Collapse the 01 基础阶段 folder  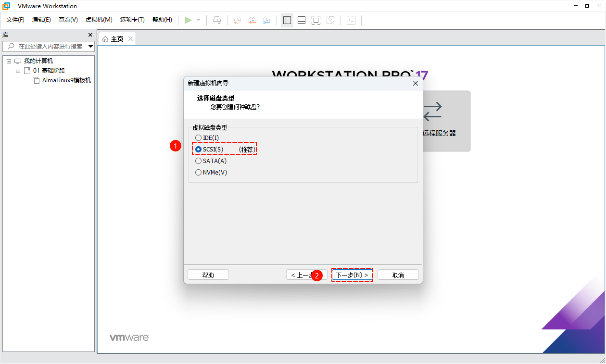coord(18,71)
